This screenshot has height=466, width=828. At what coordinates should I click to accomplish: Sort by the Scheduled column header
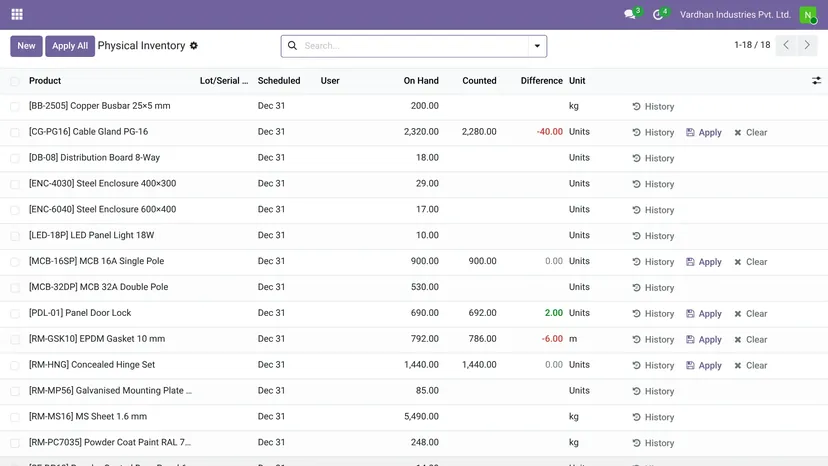[x=279, y=81]
